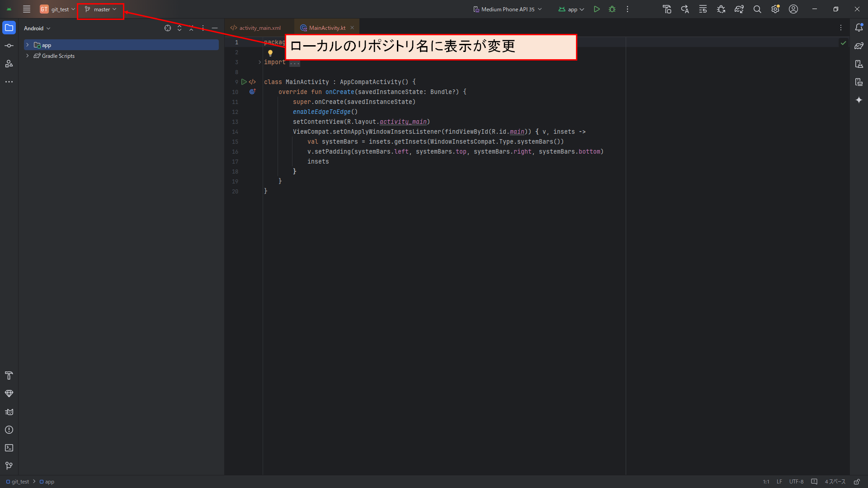Screen dimensions: 868x488
Task: Open the Resource Manager tool window icon
Action: pos(9,64)
